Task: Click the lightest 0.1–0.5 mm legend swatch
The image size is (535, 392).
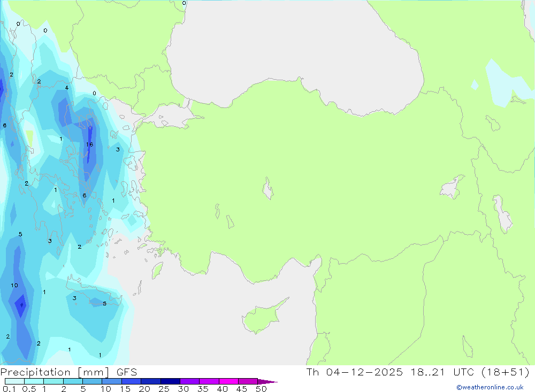Action: [14, 381]
